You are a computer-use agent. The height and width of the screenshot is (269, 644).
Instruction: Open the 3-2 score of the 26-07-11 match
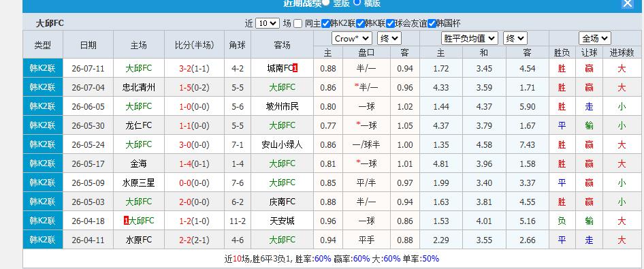(x=186, y=69)
